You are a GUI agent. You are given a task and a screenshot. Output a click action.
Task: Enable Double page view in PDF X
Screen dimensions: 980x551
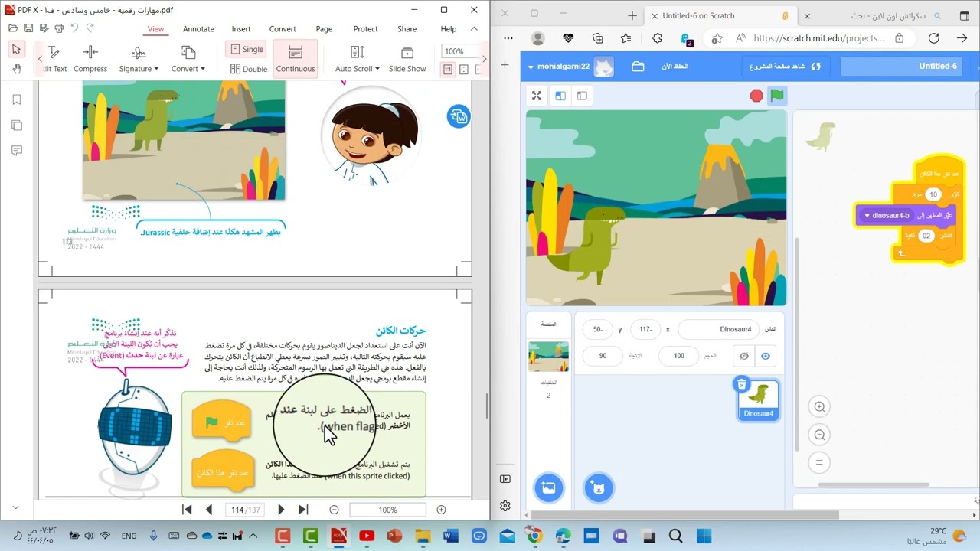pos(249,69)
